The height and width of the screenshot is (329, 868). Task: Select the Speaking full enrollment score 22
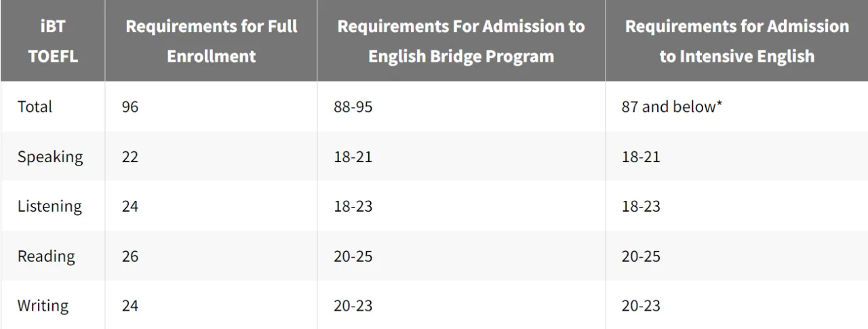tap(130, 157)
